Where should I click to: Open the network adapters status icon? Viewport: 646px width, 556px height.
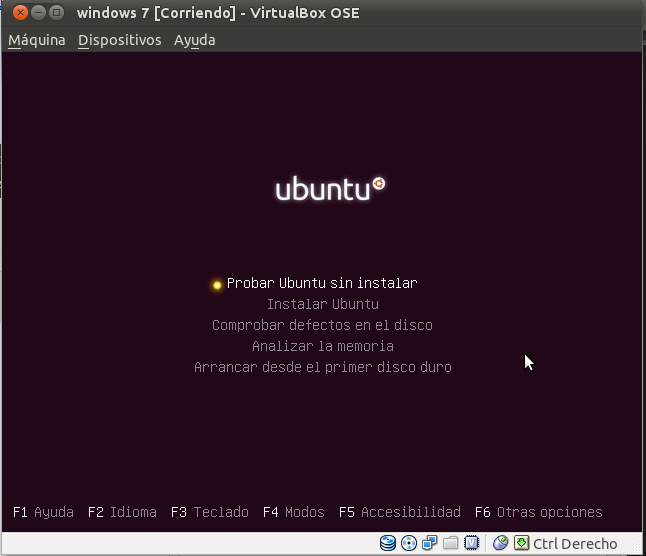pos(430,543)
